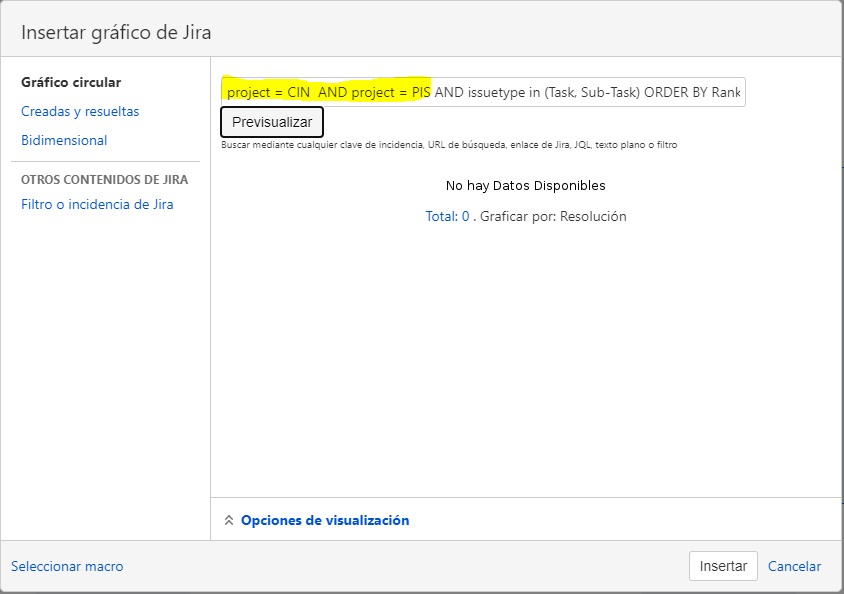Click the Total: 0 link
This screenshot has height=594, width=844.
(x=447, y=216)
